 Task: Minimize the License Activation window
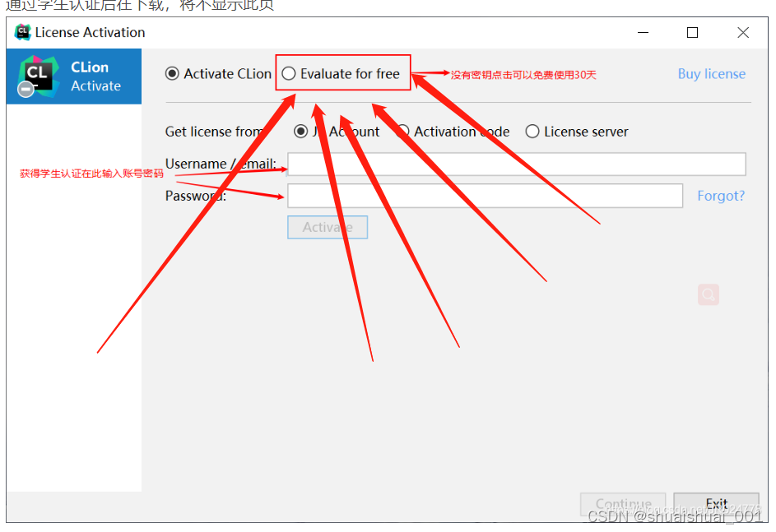tap(643, 33)
